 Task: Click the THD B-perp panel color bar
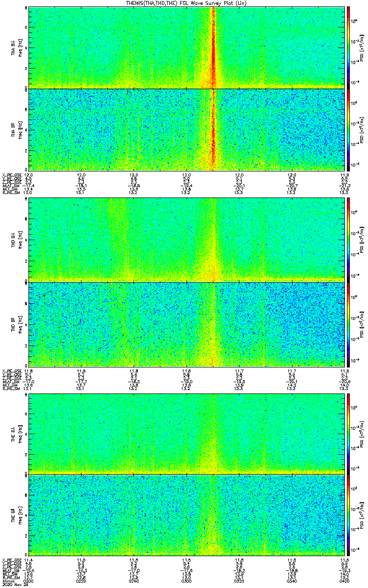click(348, 239)
